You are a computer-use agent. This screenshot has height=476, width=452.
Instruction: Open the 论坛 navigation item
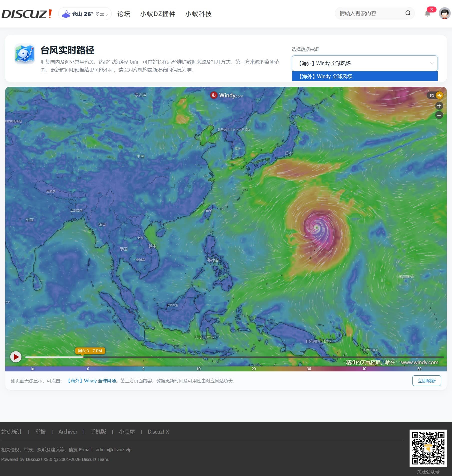tap(124, 14)
